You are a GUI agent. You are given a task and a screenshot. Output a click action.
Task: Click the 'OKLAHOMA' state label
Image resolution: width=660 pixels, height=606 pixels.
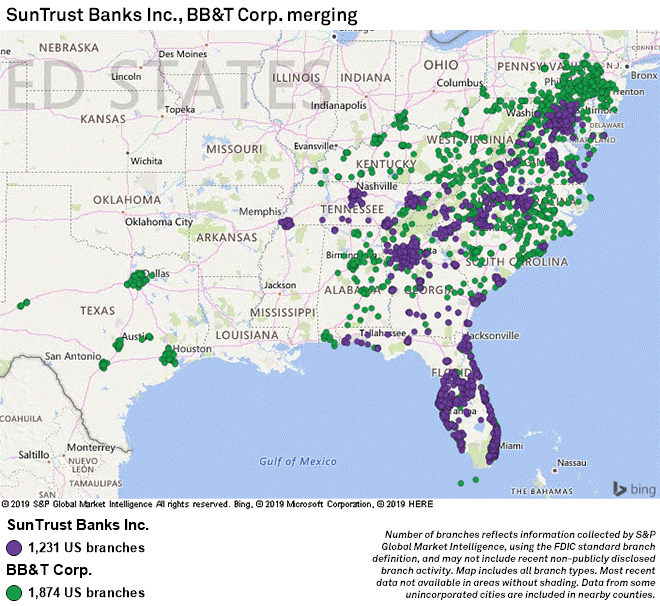(127, 199)
